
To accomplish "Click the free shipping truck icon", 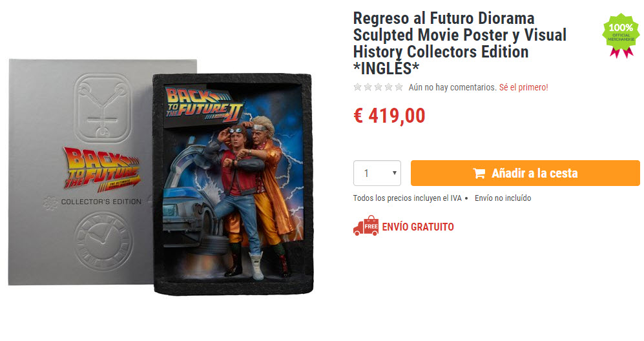I will 366,225.
